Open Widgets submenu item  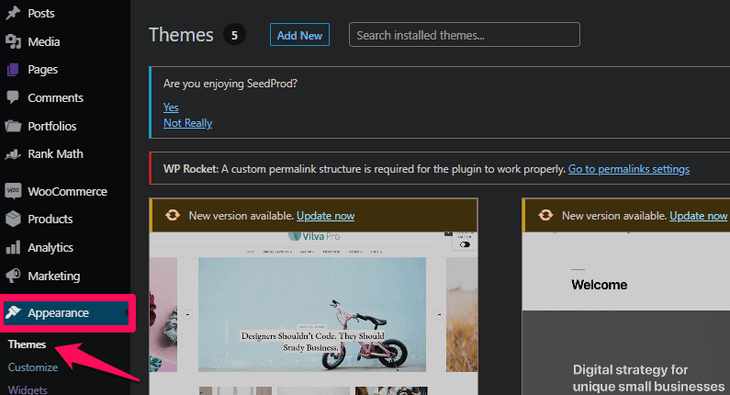tap(27, 389)
